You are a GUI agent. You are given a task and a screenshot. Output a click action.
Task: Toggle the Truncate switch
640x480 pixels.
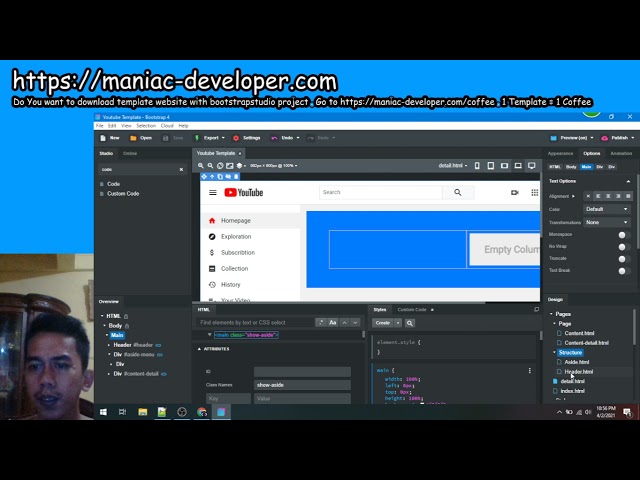pyautogui.click(x=623, y=259)
